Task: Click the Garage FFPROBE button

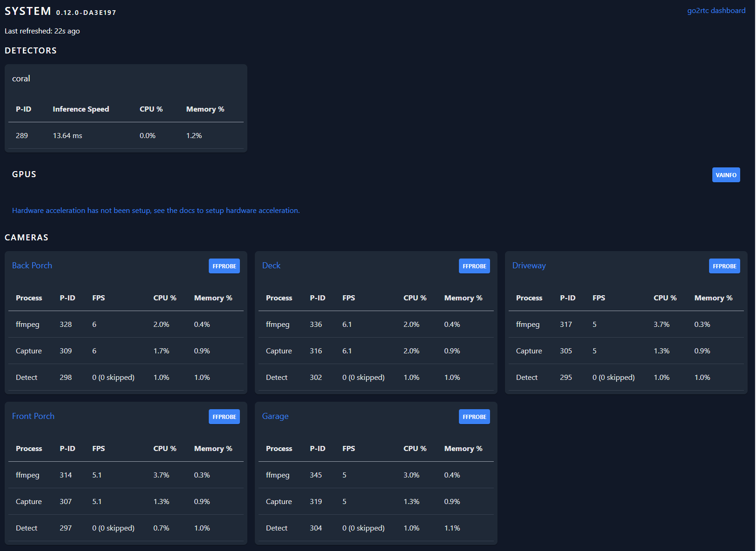Action: tap(474, 417)
